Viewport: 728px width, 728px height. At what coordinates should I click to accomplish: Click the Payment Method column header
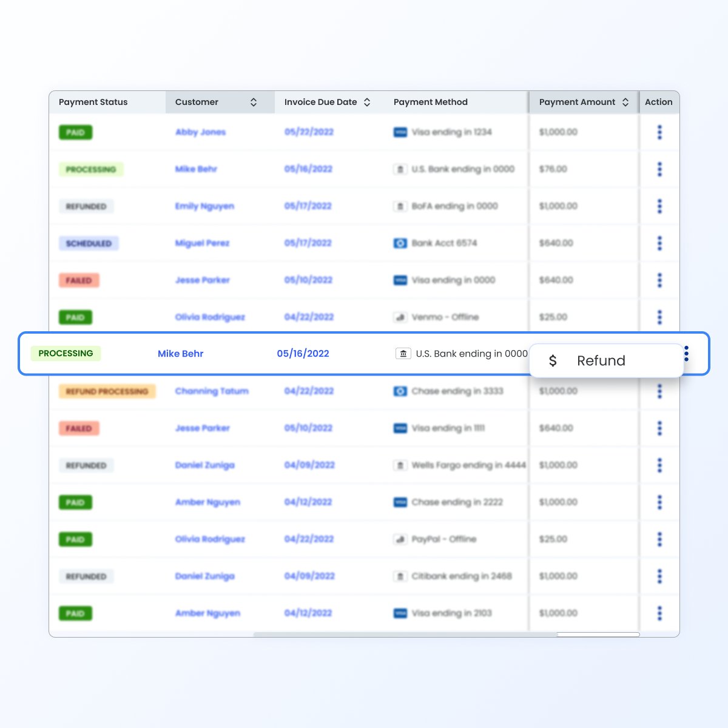click(x=431, y=102)
